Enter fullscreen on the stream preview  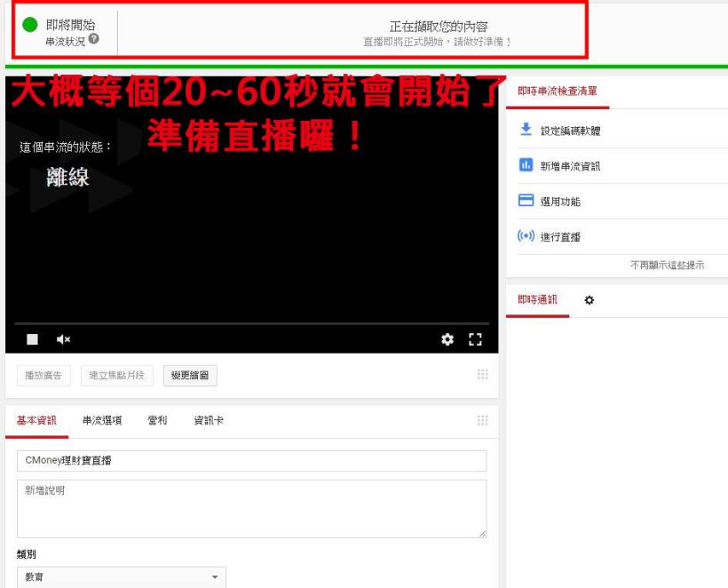click(476, 338)
